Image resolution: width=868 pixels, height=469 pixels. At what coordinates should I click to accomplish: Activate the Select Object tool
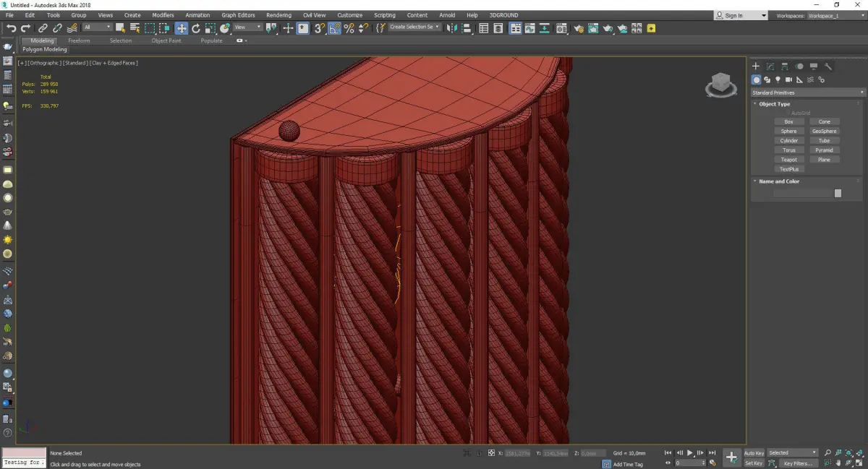120,28
